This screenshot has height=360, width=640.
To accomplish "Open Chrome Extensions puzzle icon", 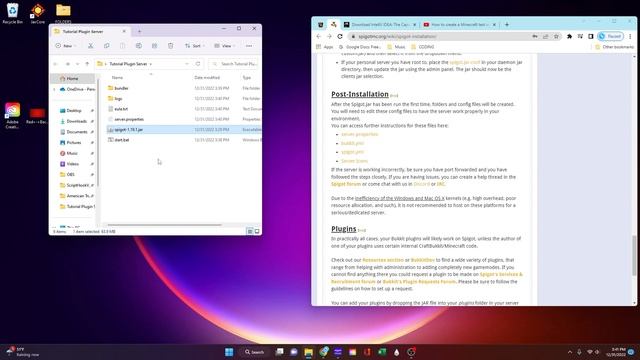I will 569,36.
